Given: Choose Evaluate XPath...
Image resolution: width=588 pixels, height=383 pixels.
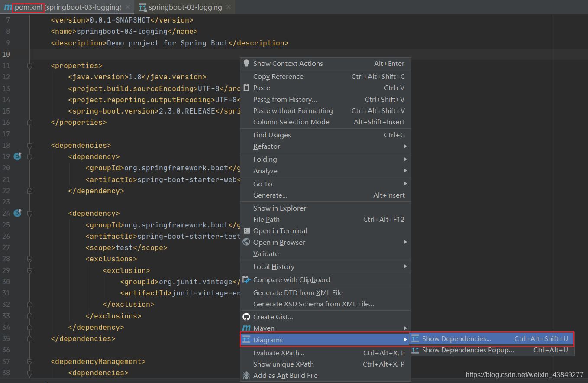Looking at the screenshot, I should pos(325,353).
